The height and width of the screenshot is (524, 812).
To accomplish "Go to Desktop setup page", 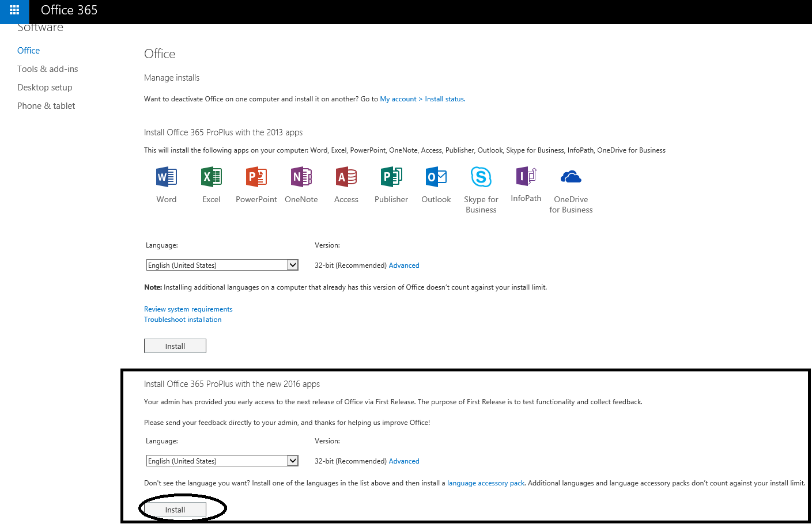I will 44,88.
